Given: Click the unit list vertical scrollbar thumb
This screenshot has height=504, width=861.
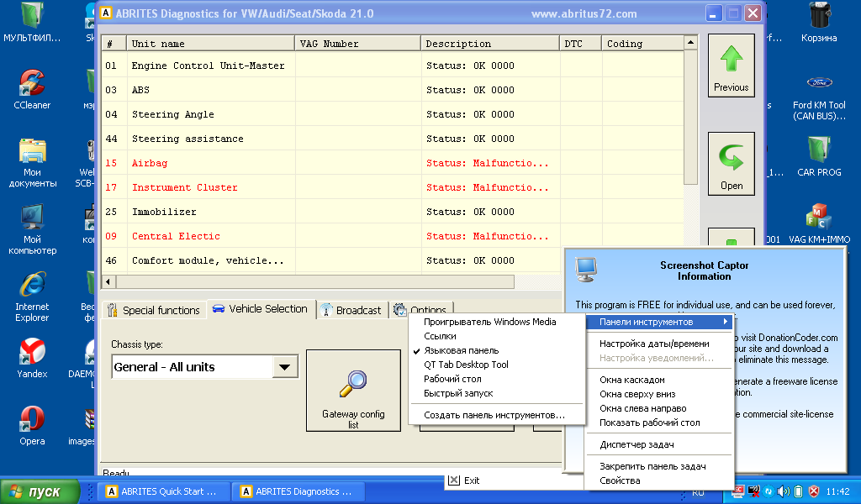Looking at the screenshot, I should point(691,117).
